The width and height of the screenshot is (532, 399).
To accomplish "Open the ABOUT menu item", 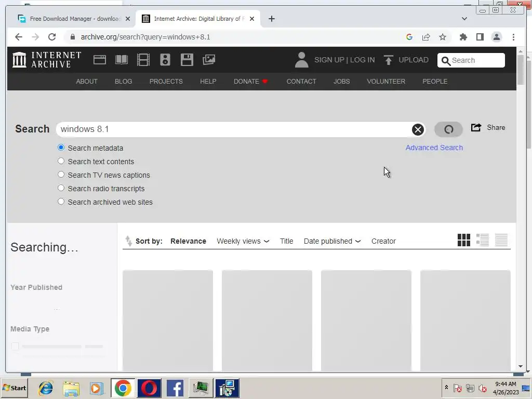I will pyautogui.click(x=87, y=82).
